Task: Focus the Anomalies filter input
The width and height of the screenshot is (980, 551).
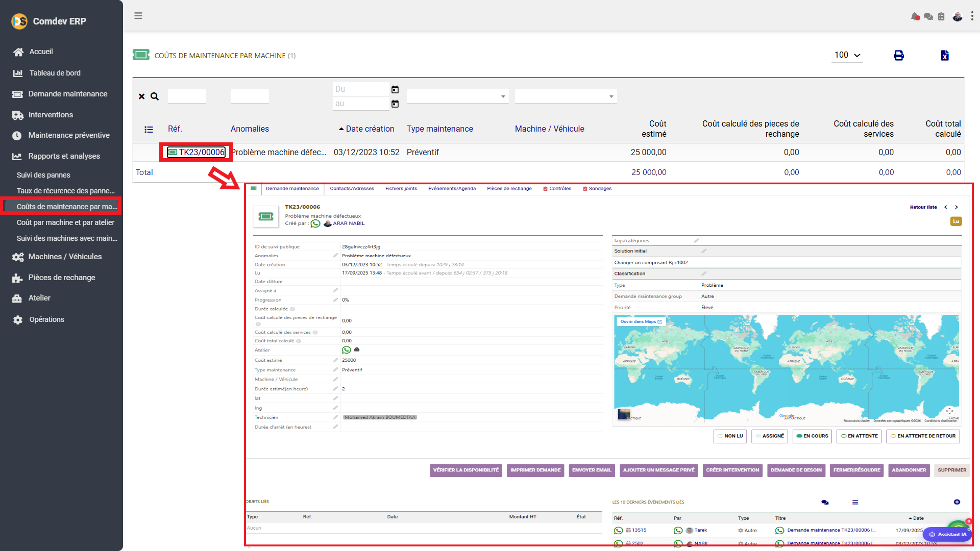Action: pyautogui.click(x=250, y=96)
